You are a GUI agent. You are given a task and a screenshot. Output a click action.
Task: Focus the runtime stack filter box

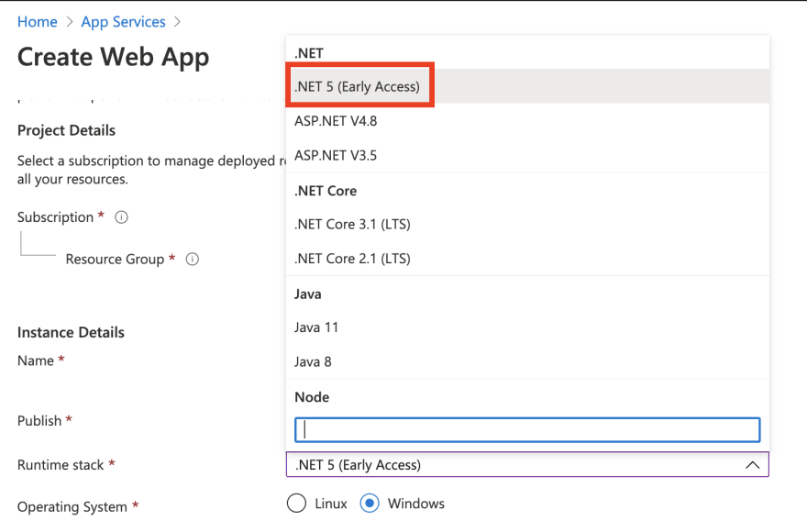527,429
